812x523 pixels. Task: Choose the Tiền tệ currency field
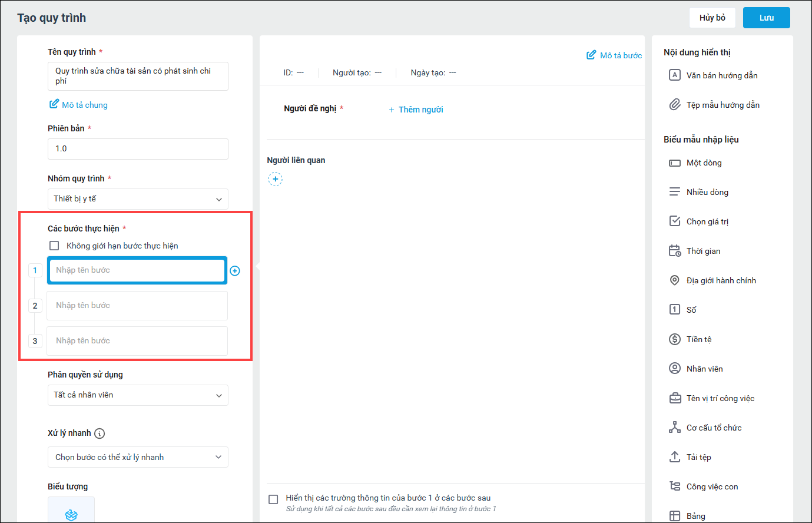pos(698,339)
